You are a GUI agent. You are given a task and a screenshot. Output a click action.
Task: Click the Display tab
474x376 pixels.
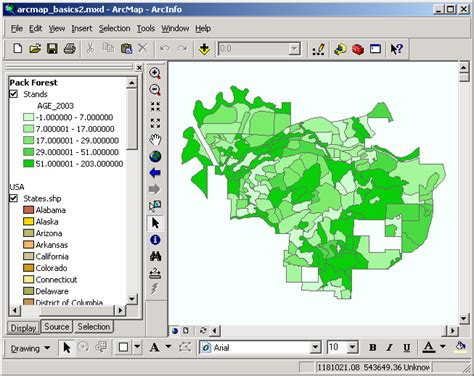[23, 328]
